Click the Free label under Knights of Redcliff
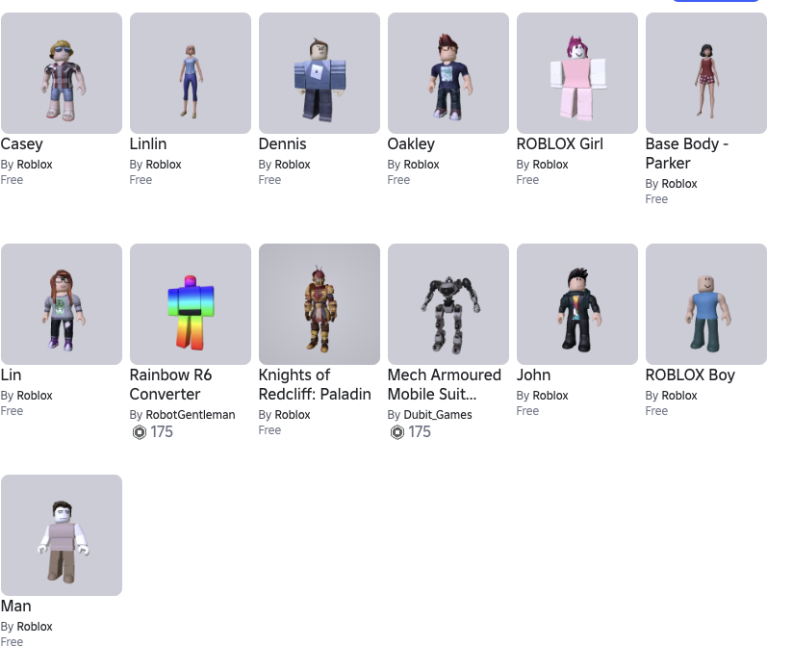This screenshot has height=672, width=793. click(270, 430)
